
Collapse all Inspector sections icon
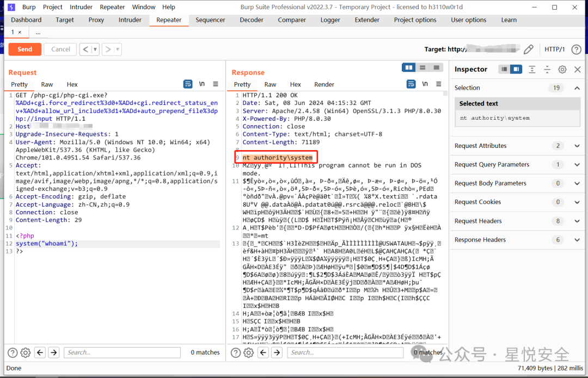click(547, 69)
